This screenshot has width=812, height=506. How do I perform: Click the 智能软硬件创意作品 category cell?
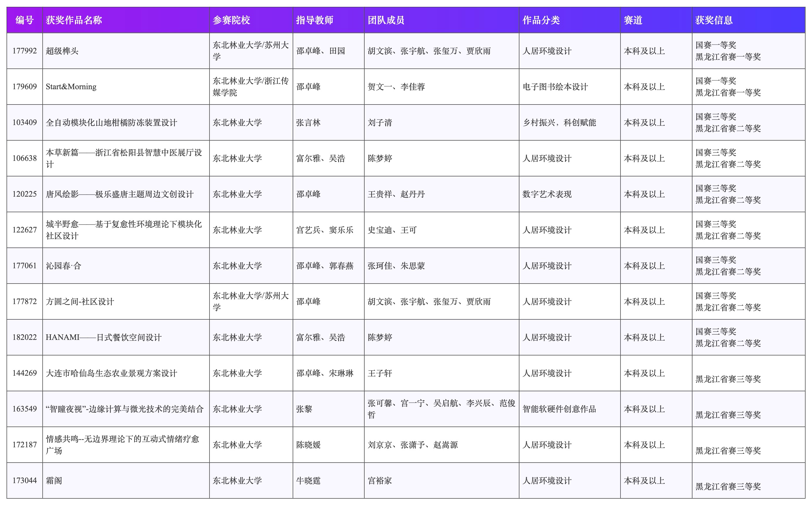coord(559,409)
